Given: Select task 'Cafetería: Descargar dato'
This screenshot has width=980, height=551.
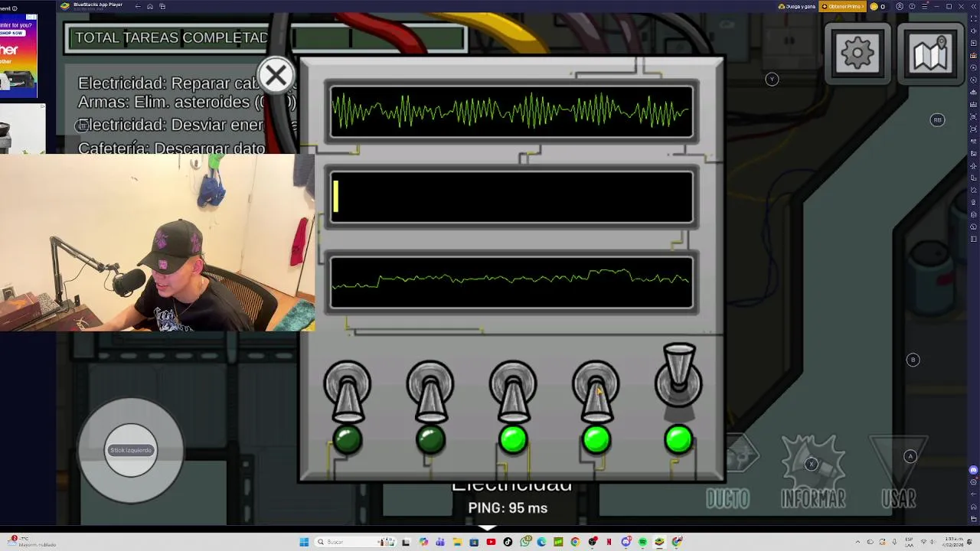Looking at the screenshot, I should point(171,148).
